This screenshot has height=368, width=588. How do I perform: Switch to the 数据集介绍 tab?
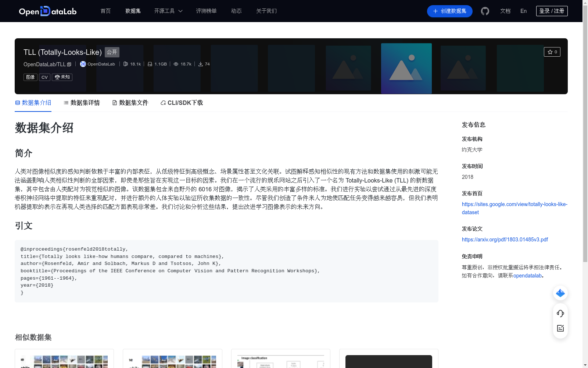(33, 103)
